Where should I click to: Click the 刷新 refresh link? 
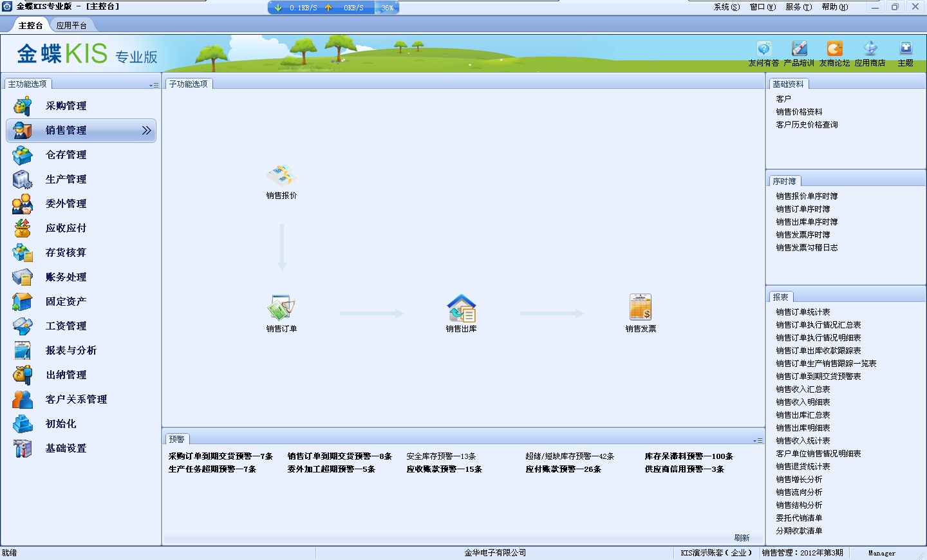pyautogui.click(x=742, y=538)
